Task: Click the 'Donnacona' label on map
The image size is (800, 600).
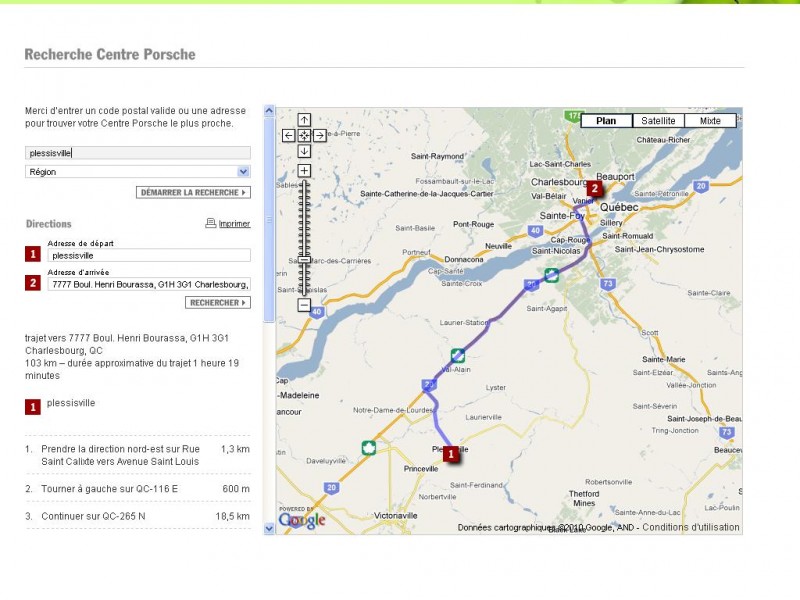Action: click(464, 259)
